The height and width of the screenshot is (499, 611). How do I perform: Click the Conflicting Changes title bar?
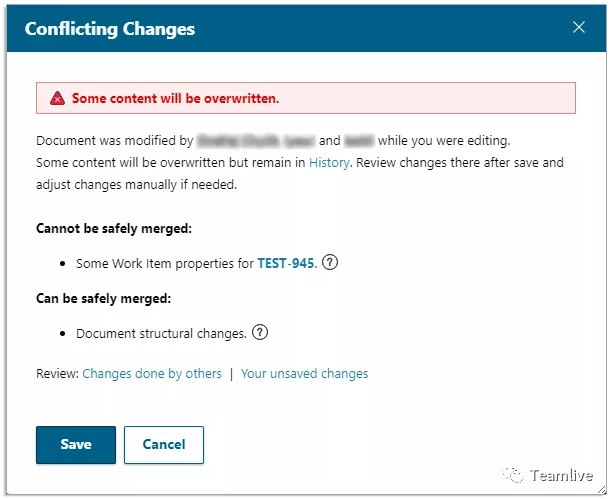coord(306,28)
